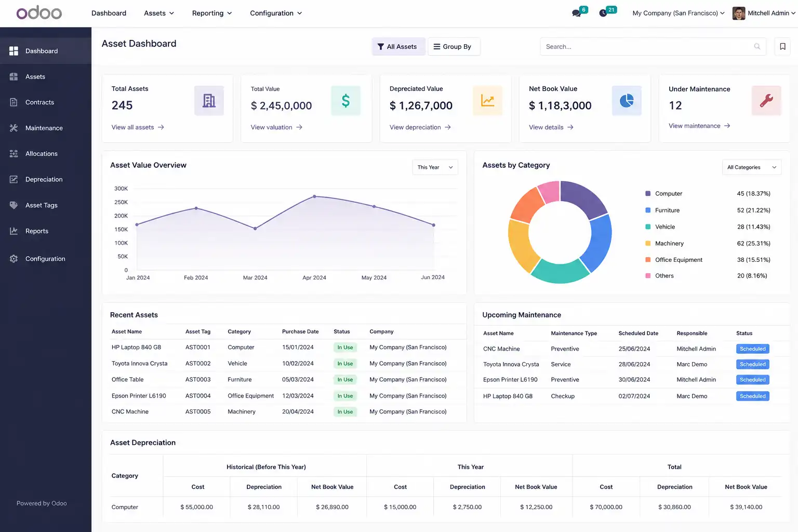Click the lines icon in Group By
The height and width of the screenshot is (532, 798).
click(x=437, y=47)
